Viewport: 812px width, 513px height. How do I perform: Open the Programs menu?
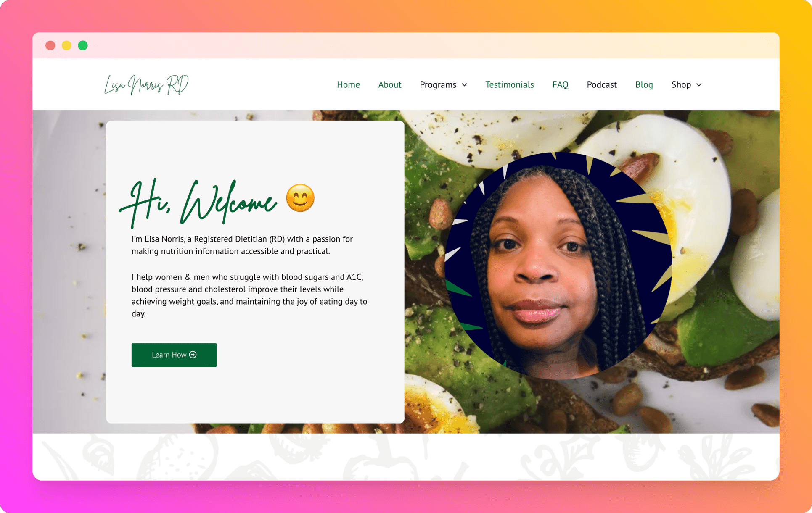[x=443, y=84]
